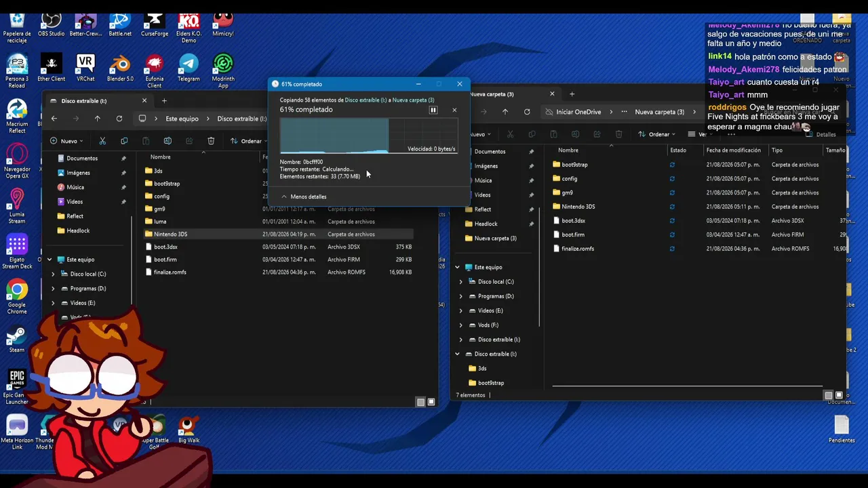This screenshot has width=868, height=488.
Task: Open Música in the left window's sidebar
Action: point(75,188)
